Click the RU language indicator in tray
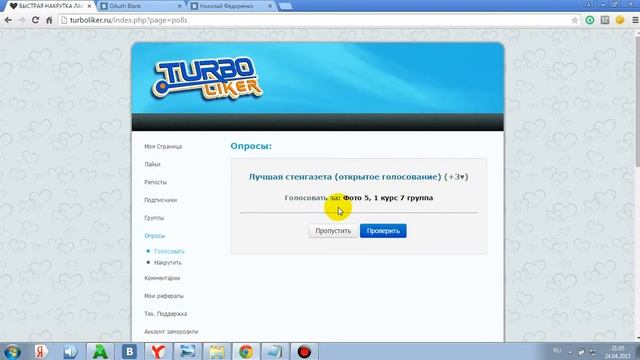The width and height of the screenshot is (640, 360). tap(557, 351)
